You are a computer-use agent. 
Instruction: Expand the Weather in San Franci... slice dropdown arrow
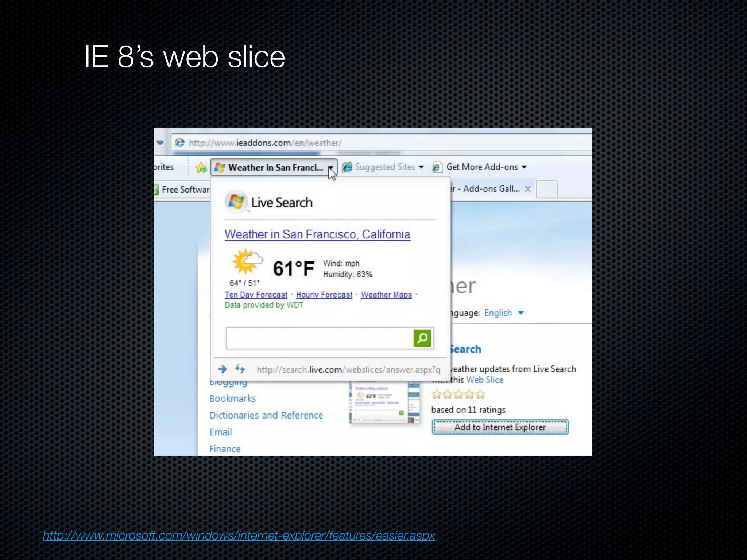pyautogui.click(x=330, y=168)
